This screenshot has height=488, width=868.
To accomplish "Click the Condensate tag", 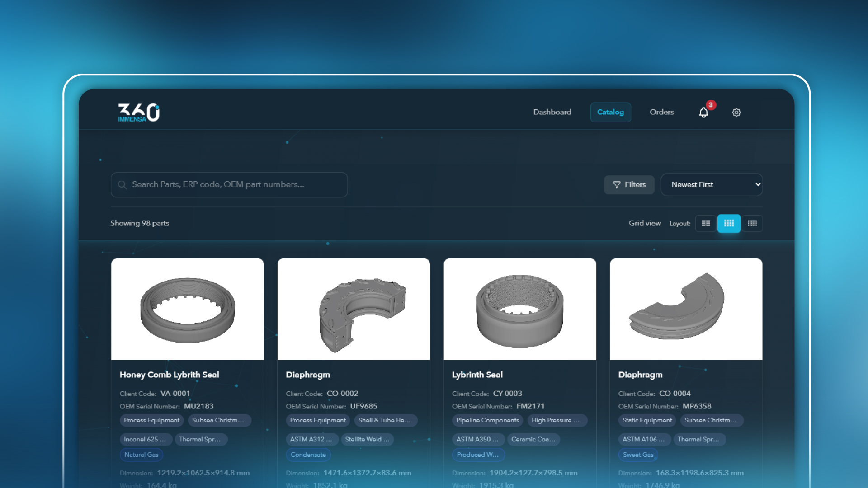I will pos(308,455).
